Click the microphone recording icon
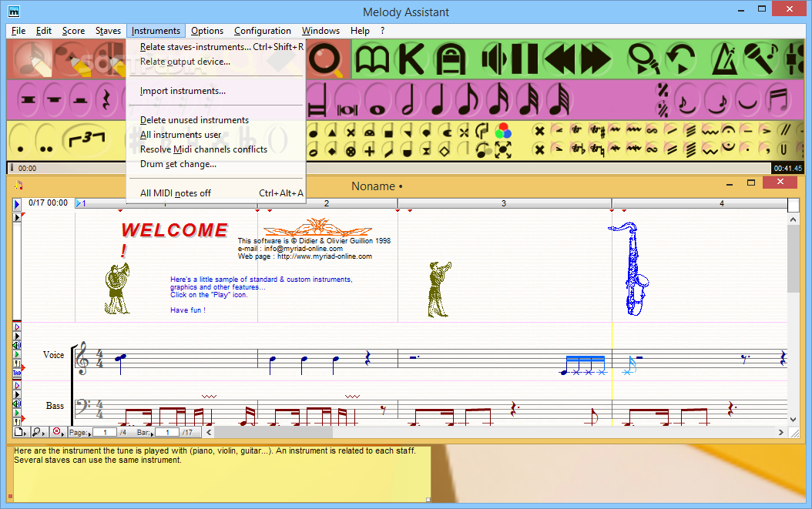812x509 pixels. pyautogui.click(x=760, y=59)
